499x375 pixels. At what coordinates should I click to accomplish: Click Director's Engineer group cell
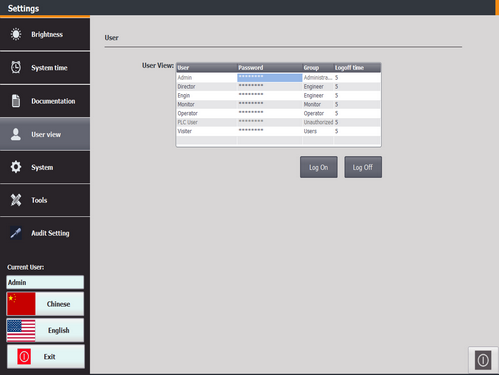pos(318,86)
